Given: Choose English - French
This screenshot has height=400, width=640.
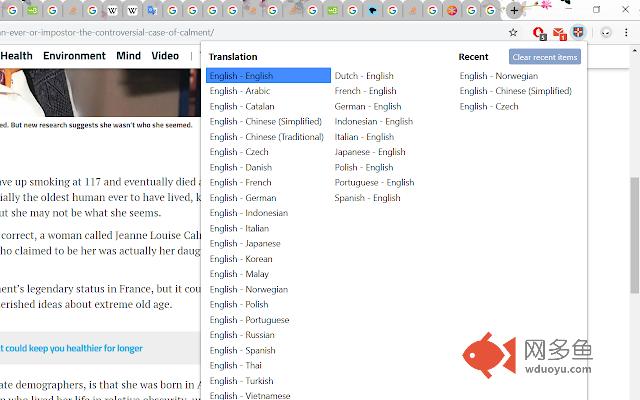Looking at the screenshot, I should (x=240, y=182).
